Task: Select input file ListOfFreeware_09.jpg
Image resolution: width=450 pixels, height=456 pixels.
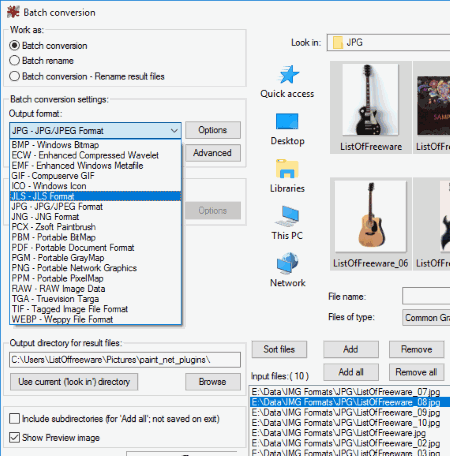Action: click(350, 412)
